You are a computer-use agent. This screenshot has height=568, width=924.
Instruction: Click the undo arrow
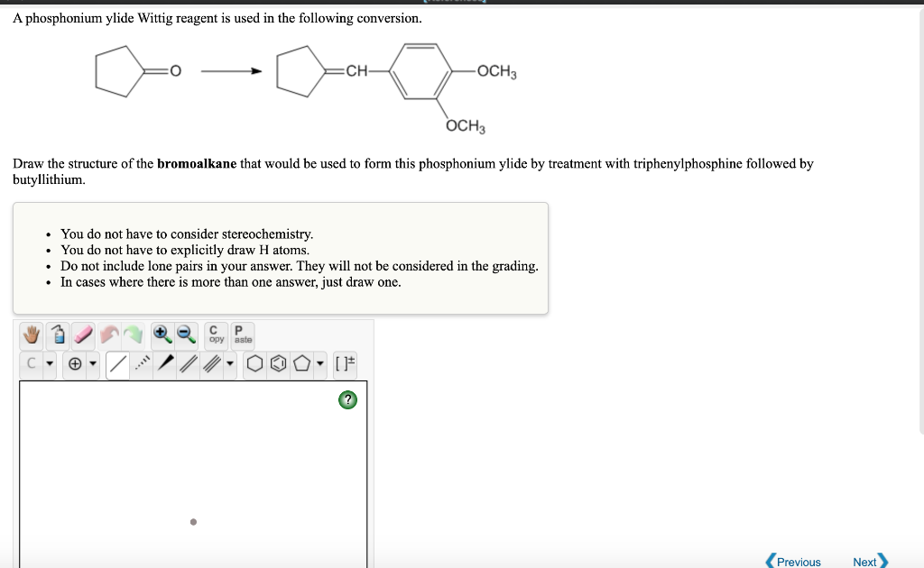pos(109,334)
